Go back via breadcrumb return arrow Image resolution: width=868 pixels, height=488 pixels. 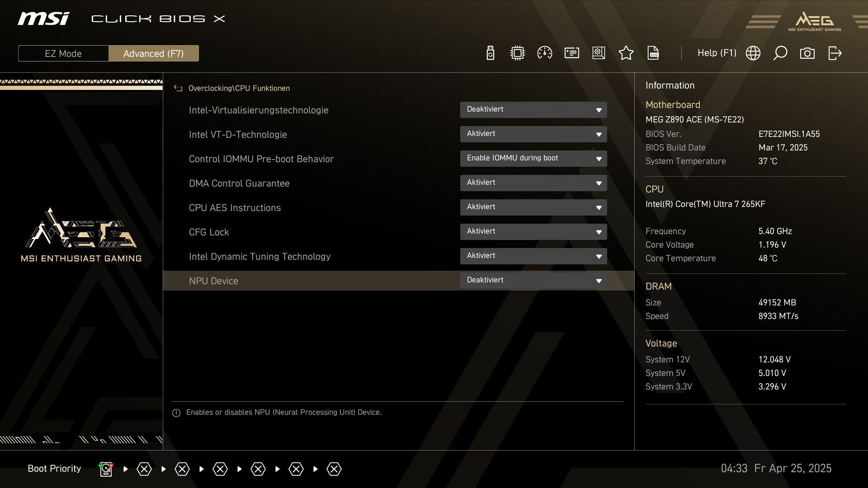(x=178, y=89)
